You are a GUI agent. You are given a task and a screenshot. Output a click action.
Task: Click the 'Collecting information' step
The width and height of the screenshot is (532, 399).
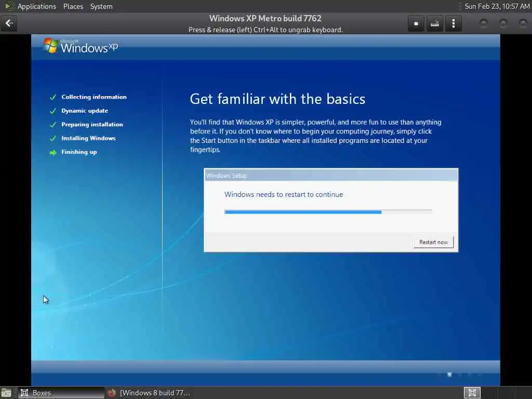point(94,97)
